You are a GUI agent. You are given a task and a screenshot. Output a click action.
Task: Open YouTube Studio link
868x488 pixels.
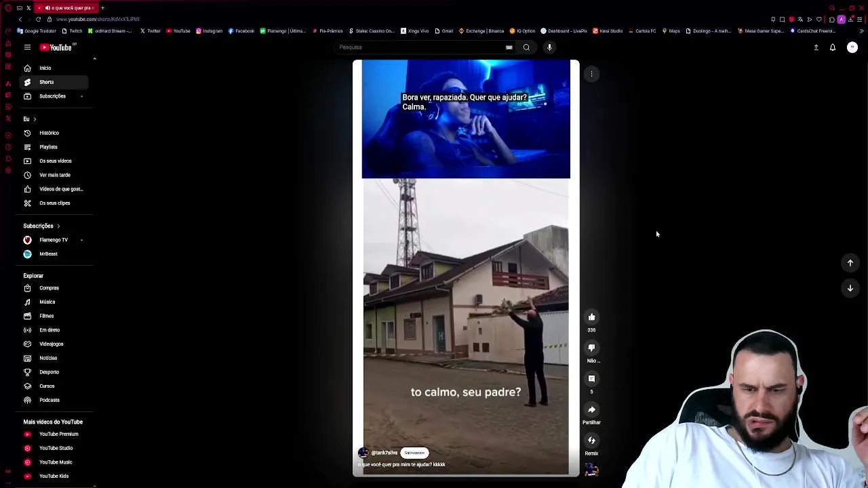(54, 448)
